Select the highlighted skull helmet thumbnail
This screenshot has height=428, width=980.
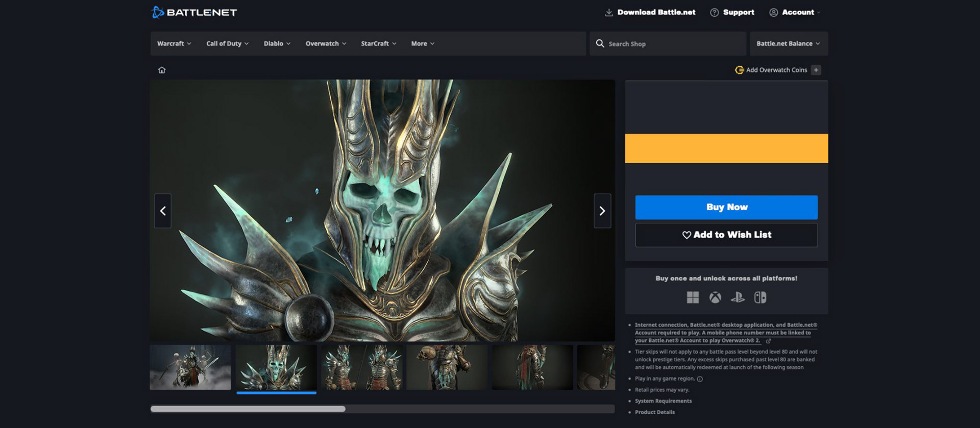276,367
